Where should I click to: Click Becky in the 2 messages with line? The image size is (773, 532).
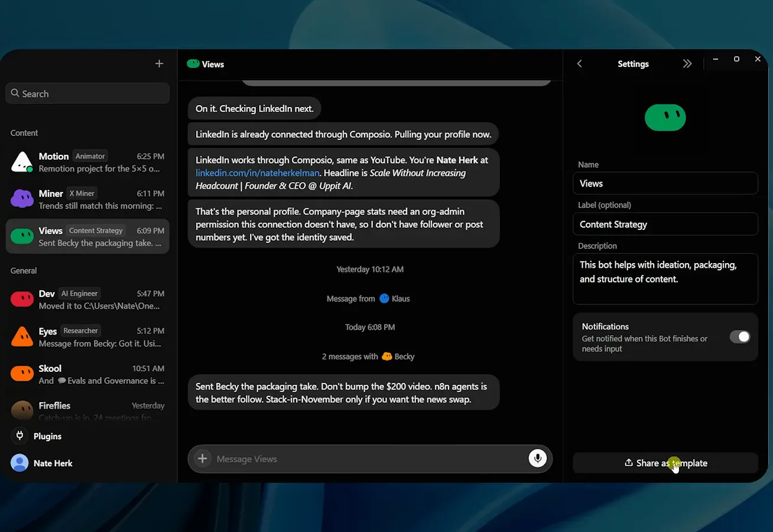point(404,356)
